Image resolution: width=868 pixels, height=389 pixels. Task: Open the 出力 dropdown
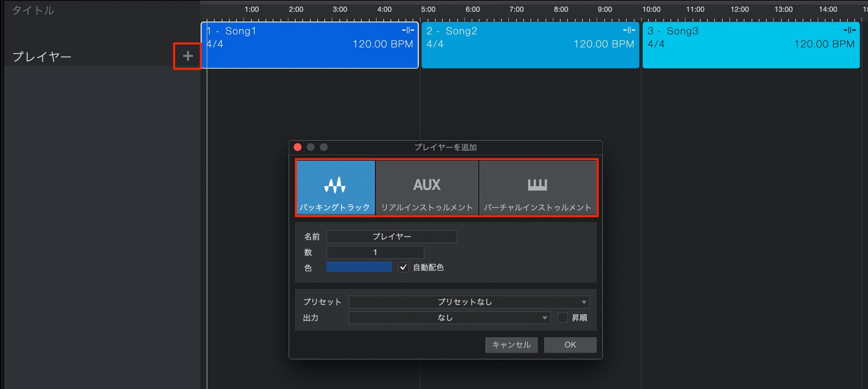coord(449,318)
